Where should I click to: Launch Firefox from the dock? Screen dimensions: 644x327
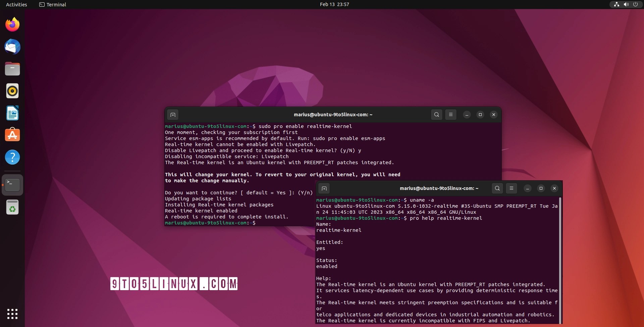12,24
